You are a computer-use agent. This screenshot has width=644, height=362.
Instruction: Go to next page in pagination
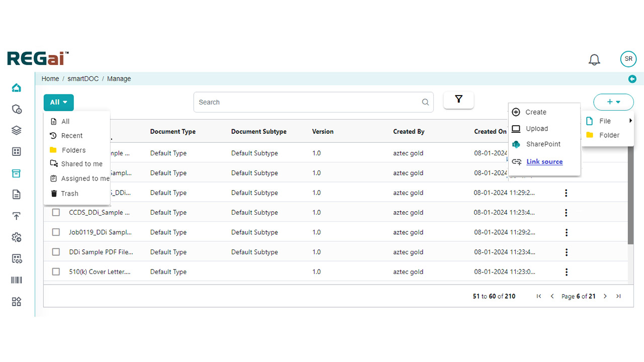(605, 296)
